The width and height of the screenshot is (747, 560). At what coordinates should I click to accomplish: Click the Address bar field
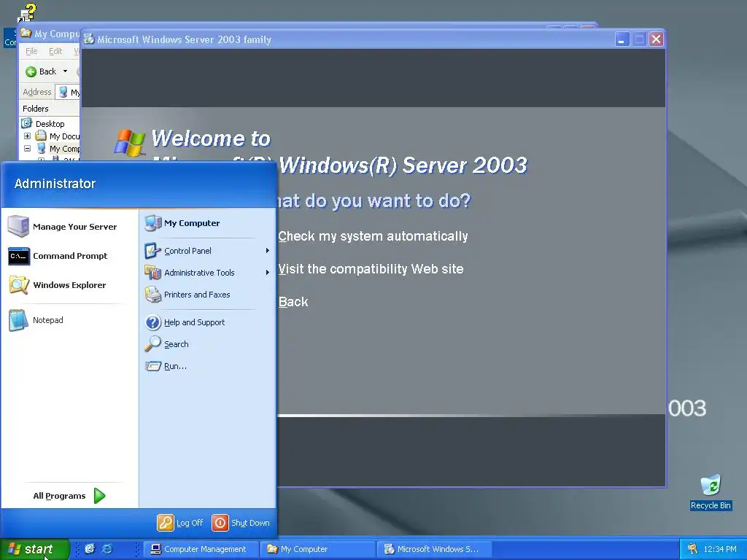click(x=68, y=92)
